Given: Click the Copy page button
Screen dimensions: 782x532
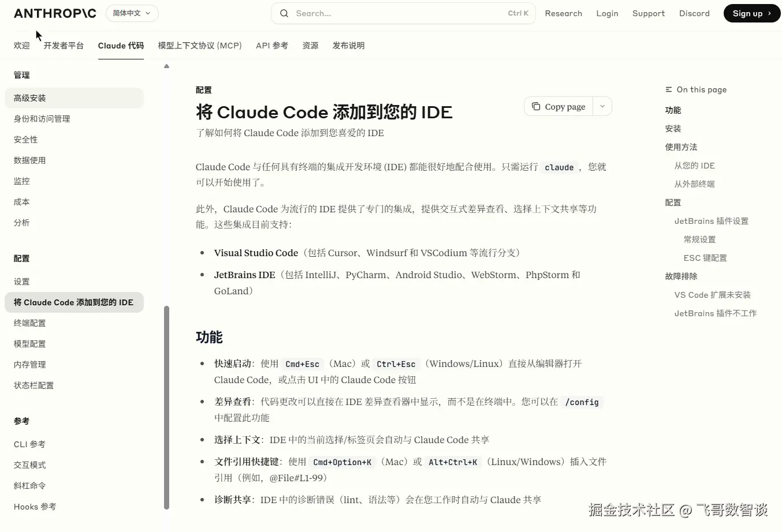Looking at the screenshot, I should click(558, 106).
